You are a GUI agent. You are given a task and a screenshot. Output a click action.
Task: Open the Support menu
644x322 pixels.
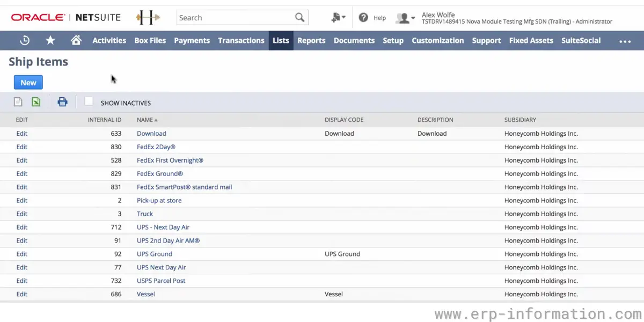(487, 40)
